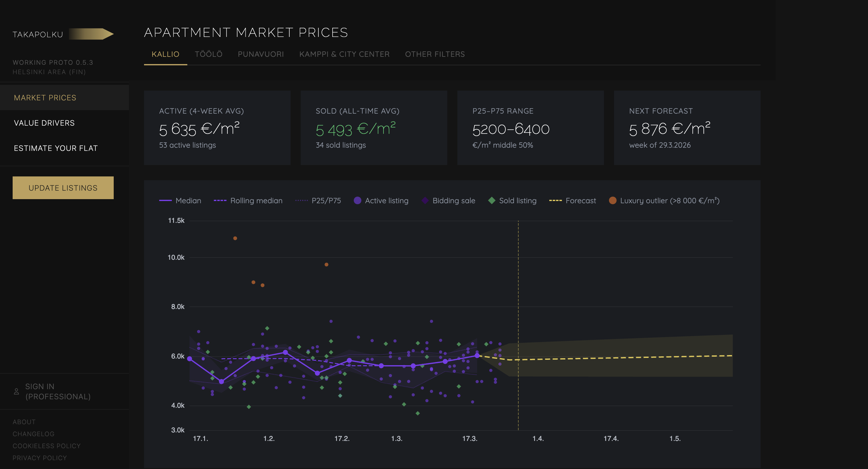
Task: Toggle Rolling median series in legend
Action: pyautogui.click(x=256, y=201)
